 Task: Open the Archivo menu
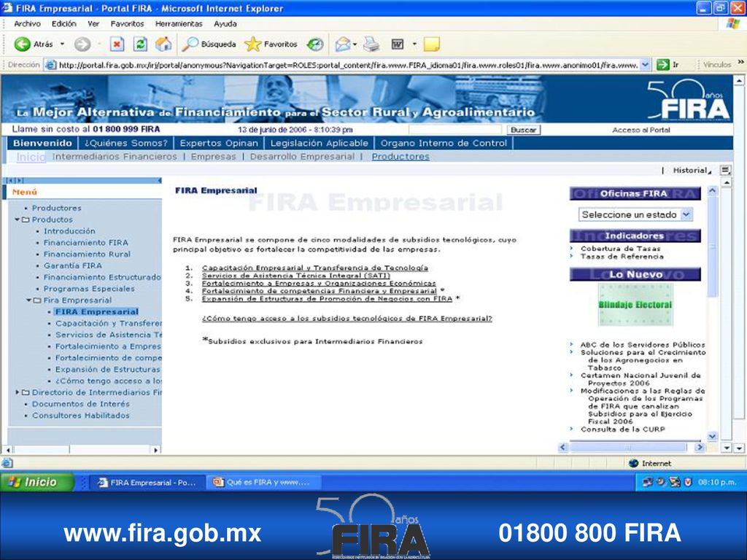pyautogui.click(x=27, y=24)
